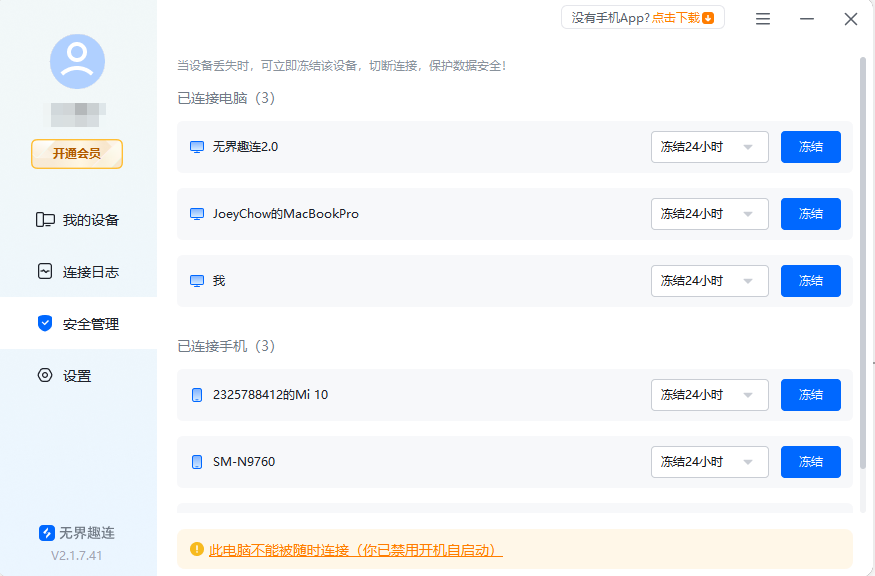This screenshot has height=576, width=875.
Task: Open the hamburger menu at top right
Action: click(x=762, y=18)
